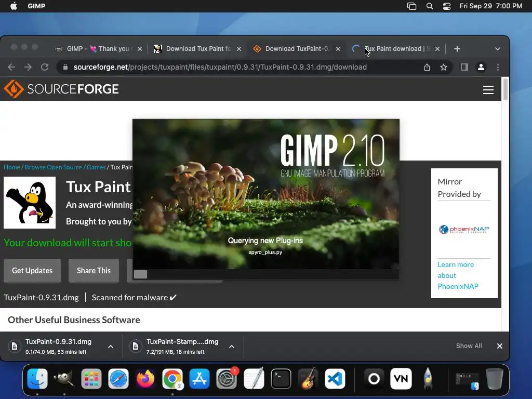Click the SourceForge logo
The width and height of the screenshot is (532, 399).
(x=61, y=89)
